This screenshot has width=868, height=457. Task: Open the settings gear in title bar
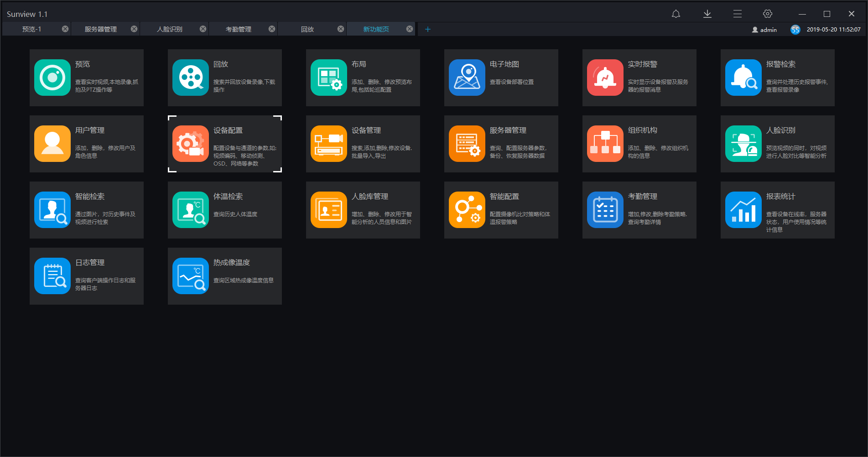click(x=768, y=14)
